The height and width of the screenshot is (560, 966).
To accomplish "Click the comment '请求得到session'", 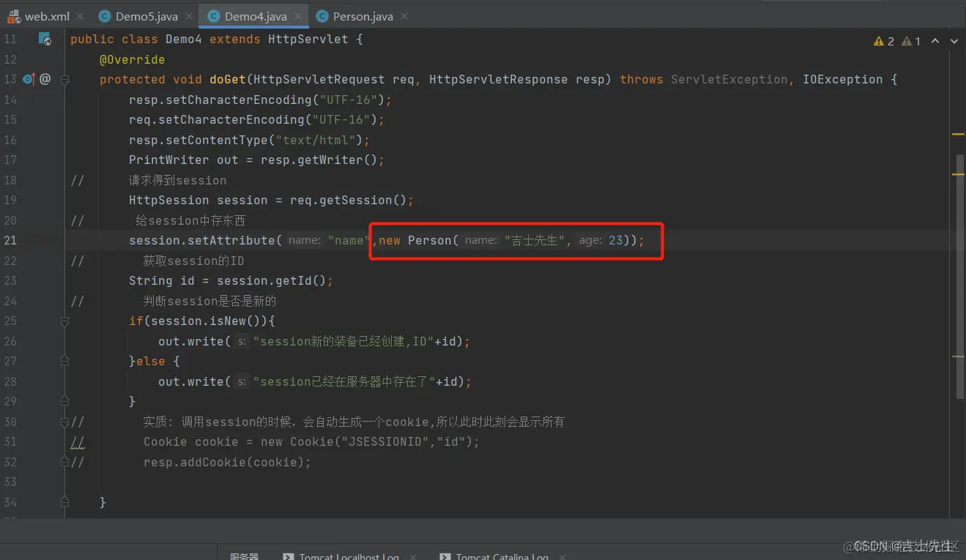I will pos(178,180).
